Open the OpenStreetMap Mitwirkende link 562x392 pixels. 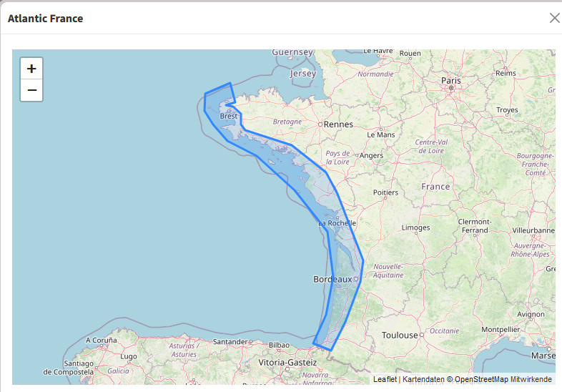click(x=503, y=379)
